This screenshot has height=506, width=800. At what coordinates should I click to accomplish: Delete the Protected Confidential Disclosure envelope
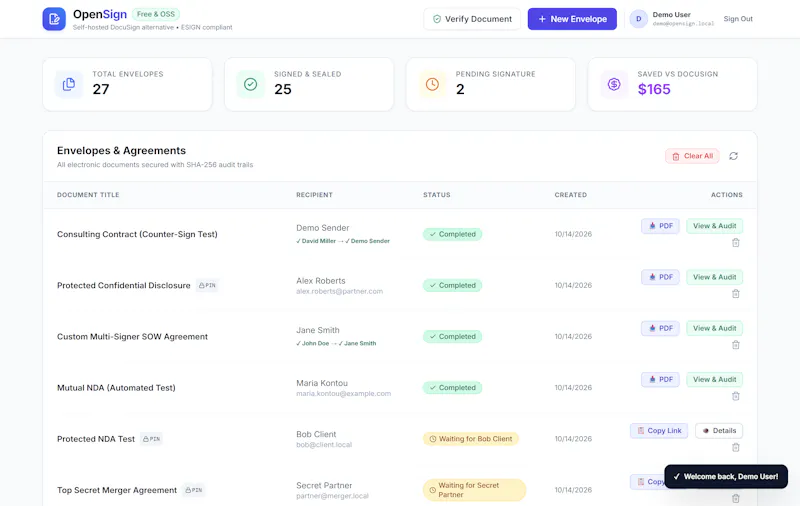point(736,294)
